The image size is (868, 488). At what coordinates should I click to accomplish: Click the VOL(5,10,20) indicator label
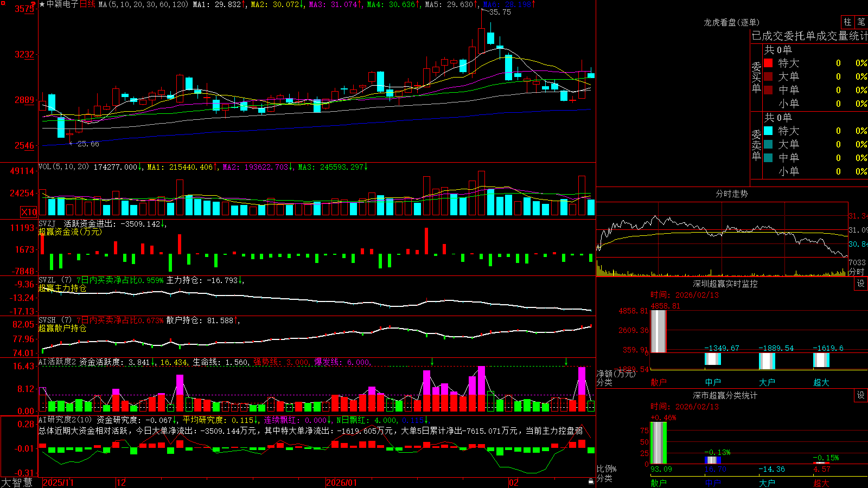[63, 167]
